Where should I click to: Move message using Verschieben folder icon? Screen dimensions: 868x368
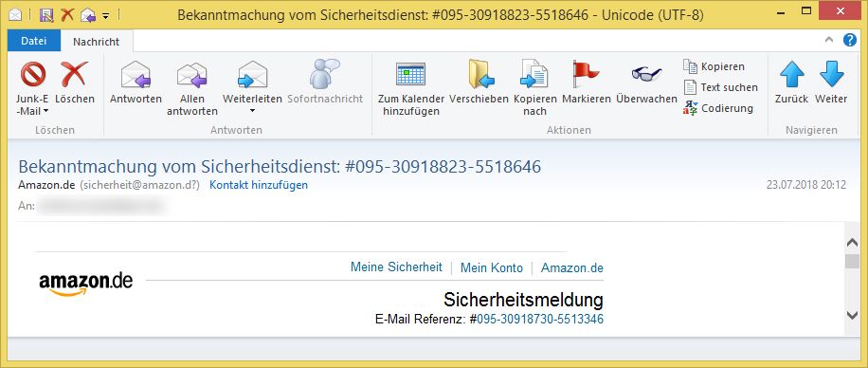[480, 74]
